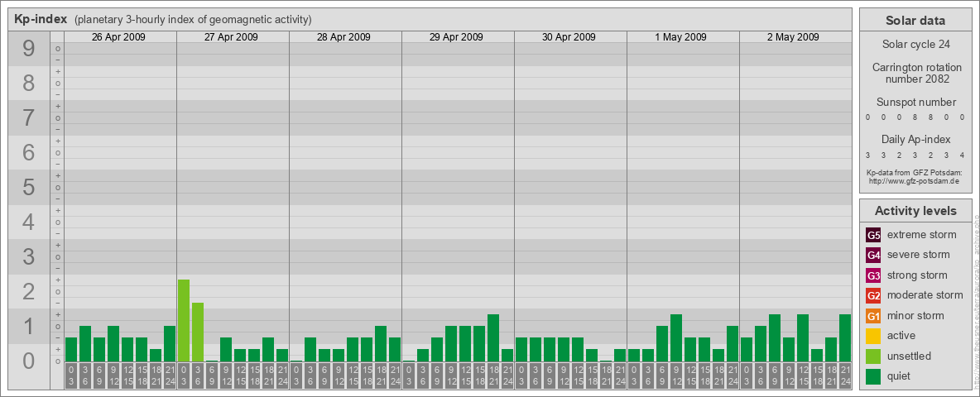The image size is (980, 397).
Task: Click the tallest light green bar on 27 Apr
Action: coord(184,320)
